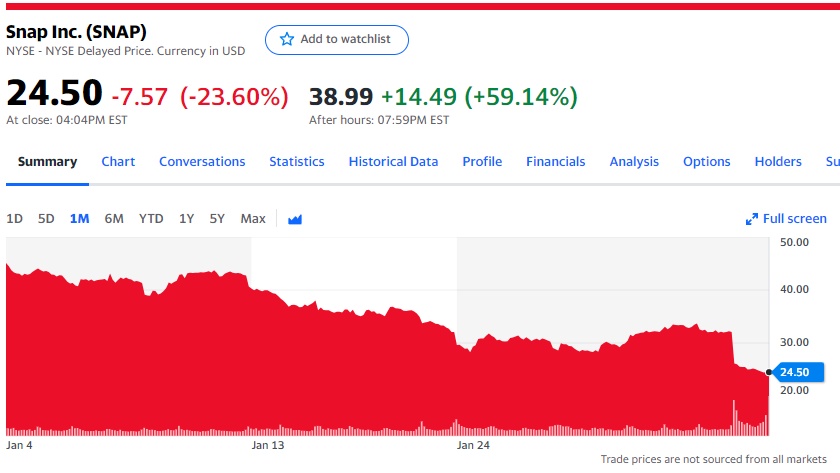This screenshot has width=840, height=473.
Task: Switch chart type via area chart icon
Action: point(295,219)
